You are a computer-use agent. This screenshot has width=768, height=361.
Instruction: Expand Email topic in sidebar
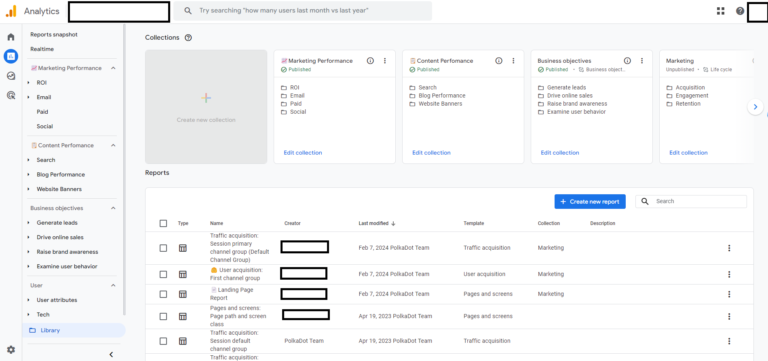28,97
